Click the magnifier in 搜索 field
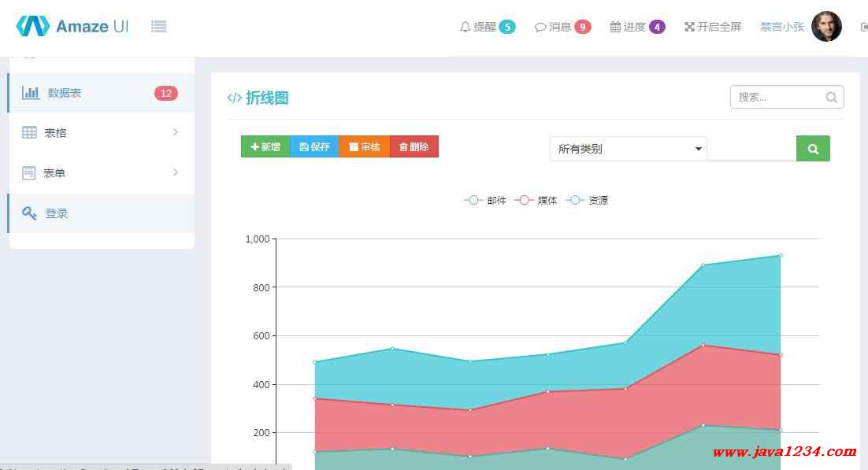 pos(832,98)
